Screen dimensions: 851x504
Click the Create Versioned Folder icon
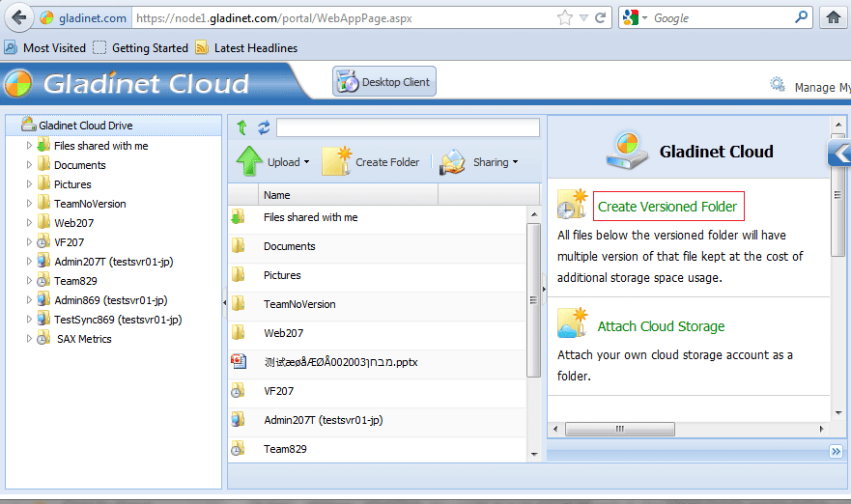tap(573, 204)
